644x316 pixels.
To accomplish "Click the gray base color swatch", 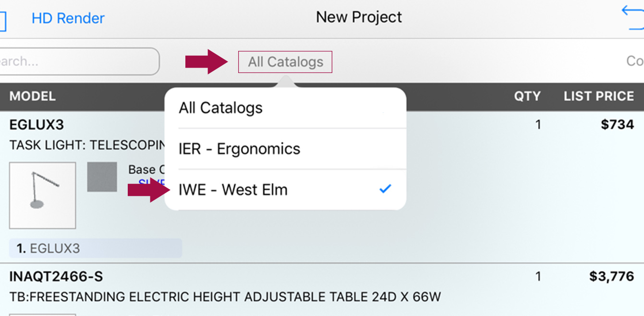I will click(102, 177).
